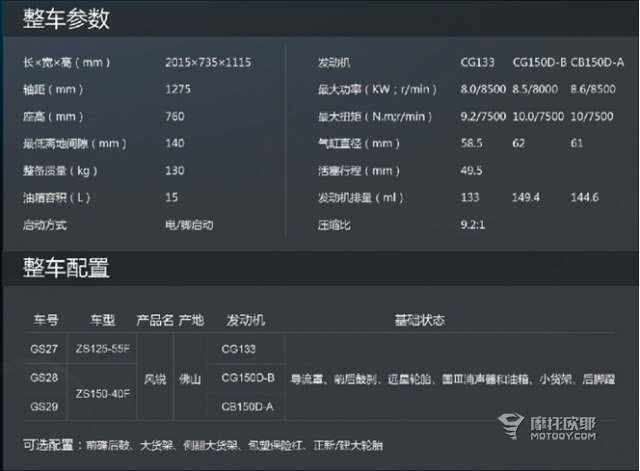Click the 整车配置 section heading
The height and width of the screenshot is (471, 640).
point(66,268)
